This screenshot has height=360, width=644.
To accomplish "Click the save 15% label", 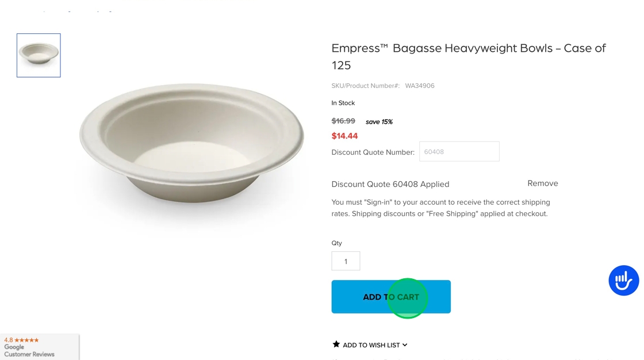I will pos(379,122).
